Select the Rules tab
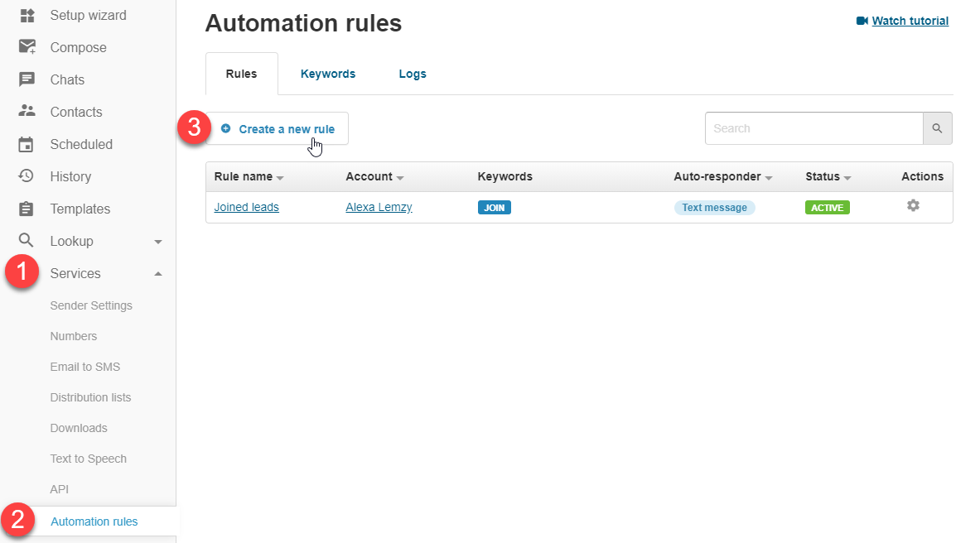The image size is (980, 543). [241, 74]
